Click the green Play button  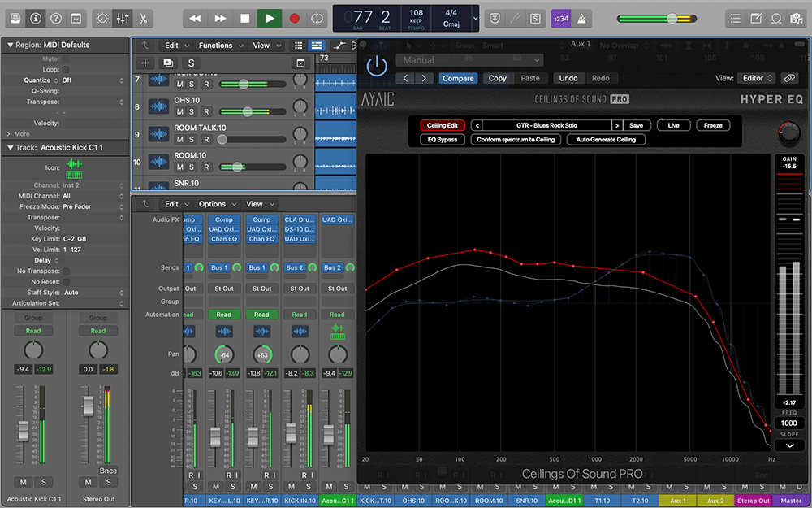(270, 19)
